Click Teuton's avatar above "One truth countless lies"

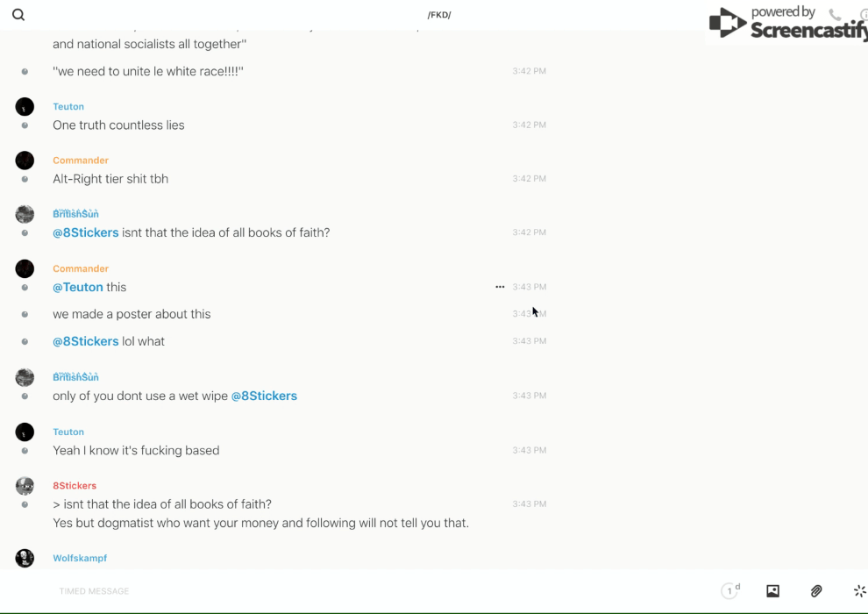pyautogui.click(x=25, y=107)
